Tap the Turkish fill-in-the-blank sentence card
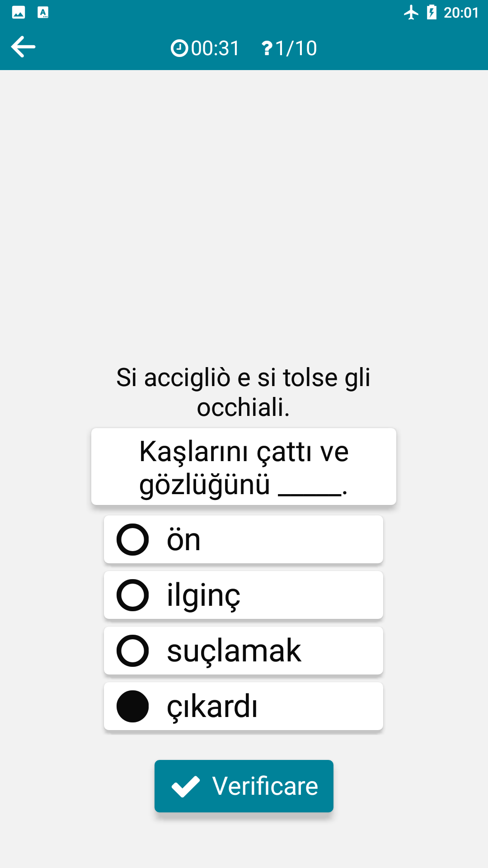 [x=244, y=467]
